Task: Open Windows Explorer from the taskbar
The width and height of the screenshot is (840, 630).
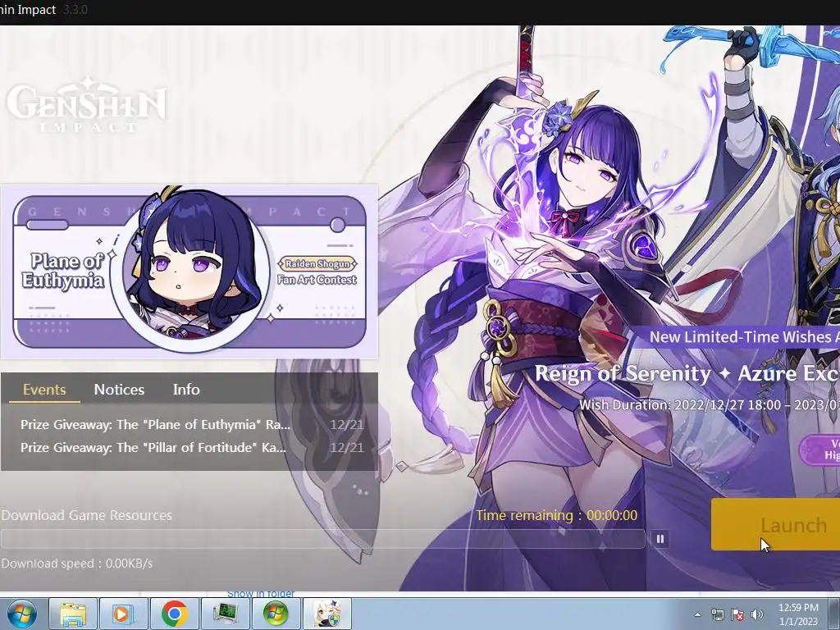Action: click(73, 614)
